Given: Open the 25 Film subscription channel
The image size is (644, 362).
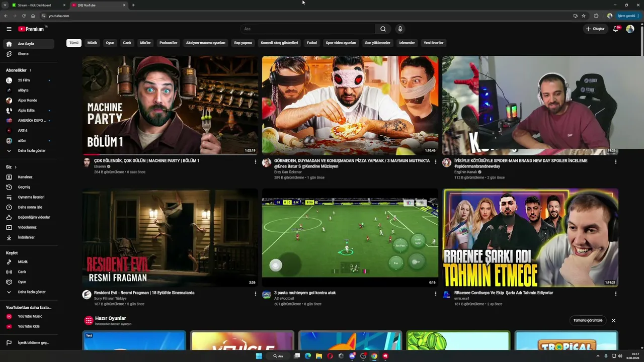Looking at the screenshot, I should pos(28,80).
